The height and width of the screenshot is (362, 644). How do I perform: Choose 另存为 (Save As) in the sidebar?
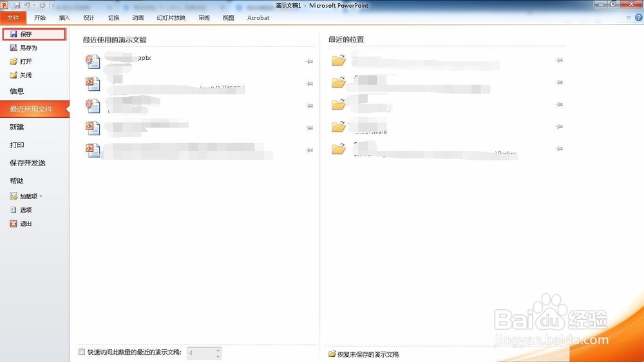click(x=23, y=48)
